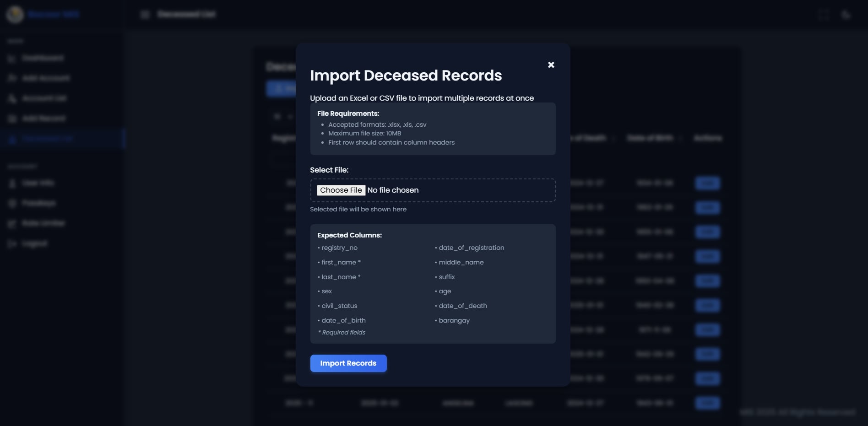Open the Date of Birth sort arrow
Viewport: 868px width, 426px height.
pyautogui.click(x=680, y=138)
